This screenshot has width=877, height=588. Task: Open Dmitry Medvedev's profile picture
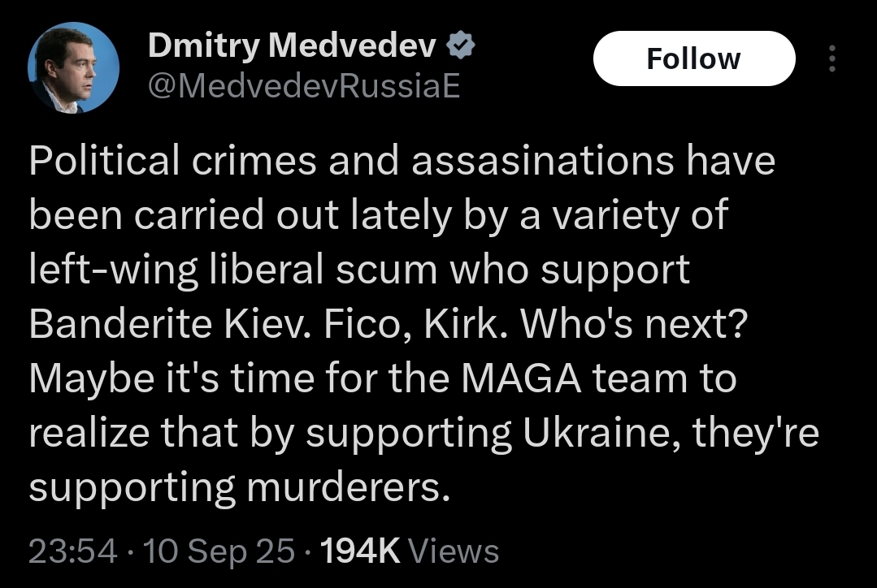pos(73,67)
